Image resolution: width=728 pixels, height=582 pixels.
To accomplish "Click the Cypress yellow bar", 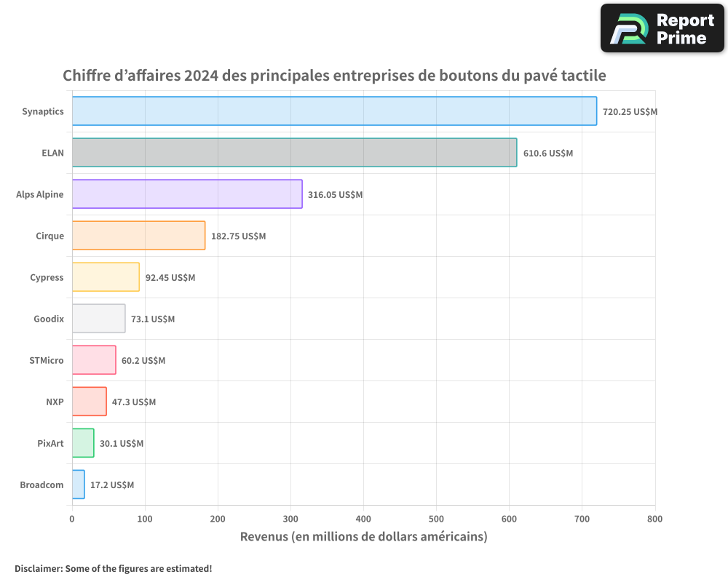I will point(106,277).
